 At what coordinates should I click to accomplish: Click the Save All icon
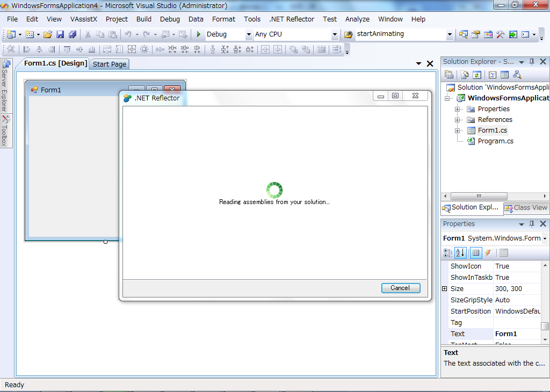[x=73, y=34]
